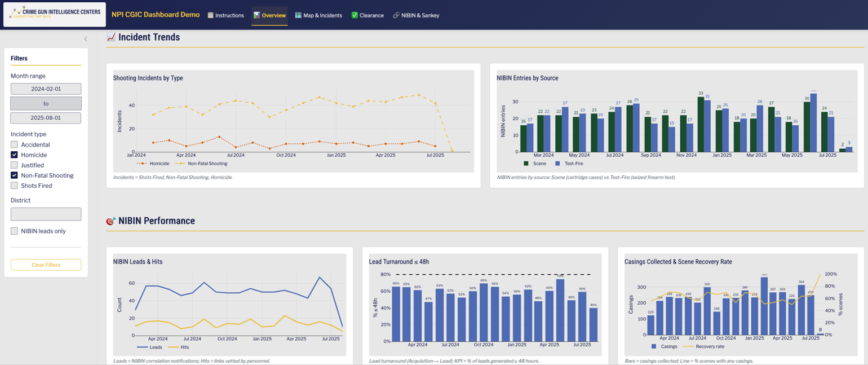The image size is (868, 365).
Task: Toggle Hits legend entry
Action: (179, 347)
